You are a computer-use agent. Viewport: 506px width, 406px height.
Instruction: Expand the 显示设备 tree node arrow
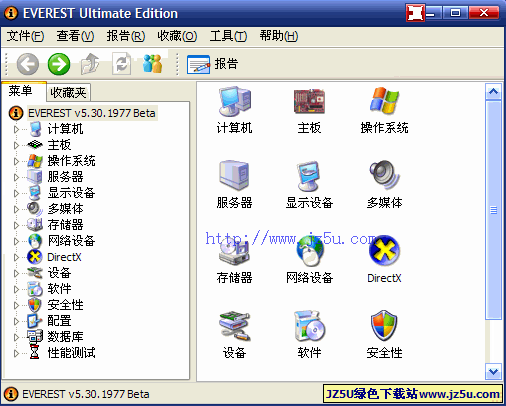point(16,193)
